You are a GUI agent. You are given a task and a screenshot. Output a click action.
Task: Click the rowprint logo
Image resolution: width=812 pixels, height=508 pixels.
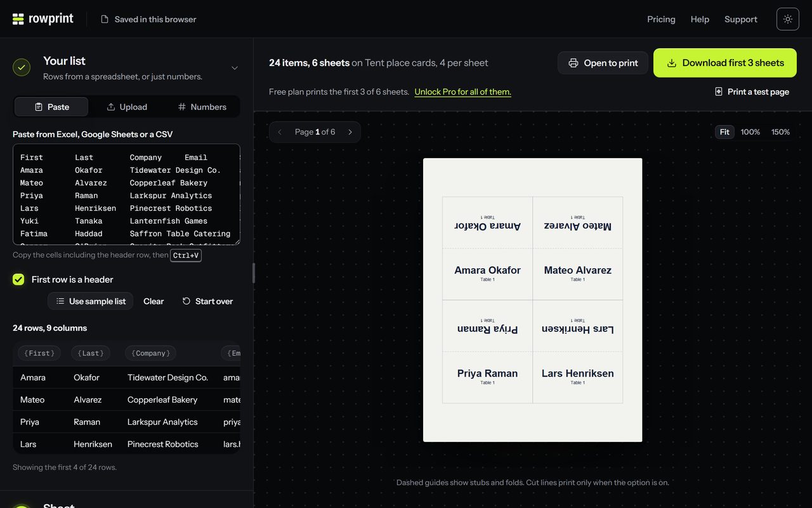[x=43, y=19]
